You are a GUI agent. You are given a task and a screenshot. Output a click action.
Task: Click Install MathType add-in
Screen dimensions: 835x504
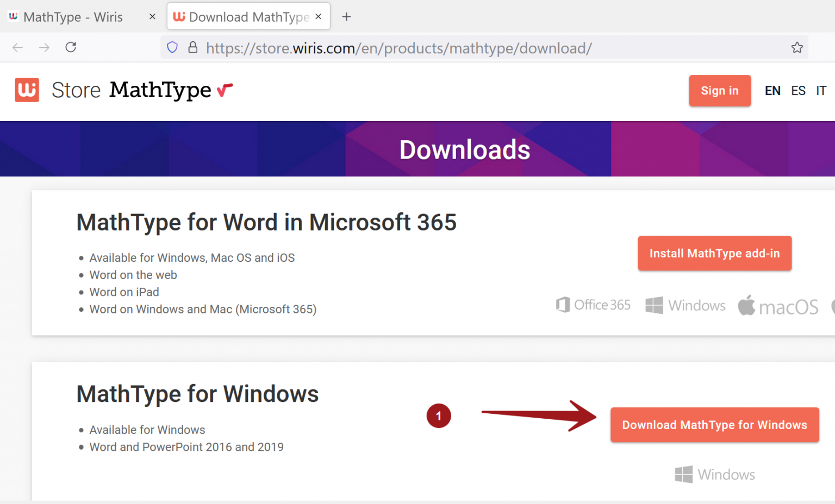[x=714, y=253]
